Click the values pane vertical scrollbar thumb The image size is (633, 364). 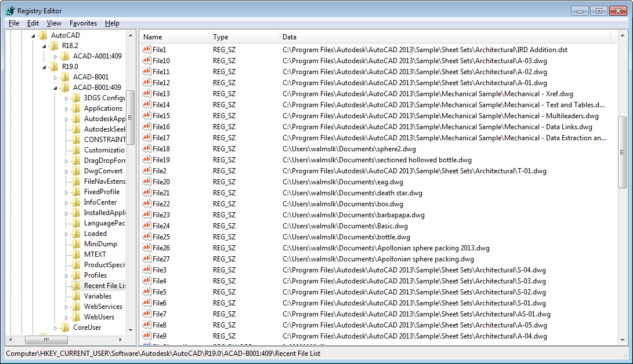tap(623, 151)
